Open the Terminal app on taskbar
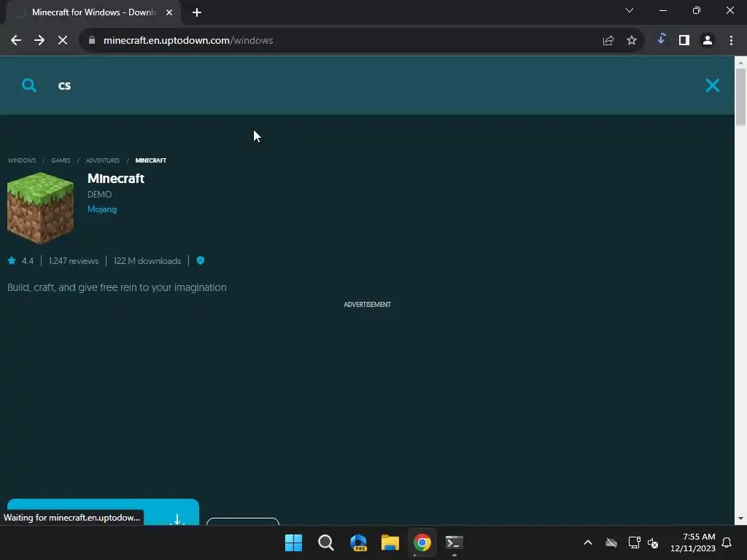 454,542
